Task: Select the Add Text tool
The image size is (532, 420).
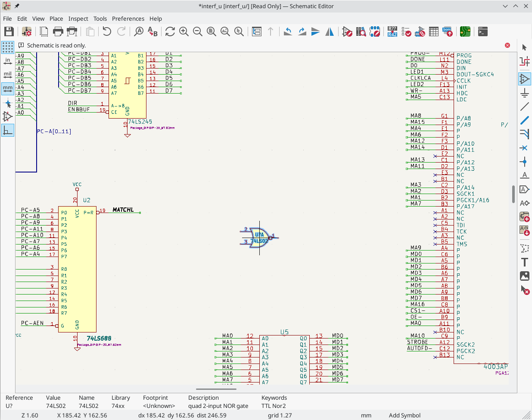Action: pos(525,262)
